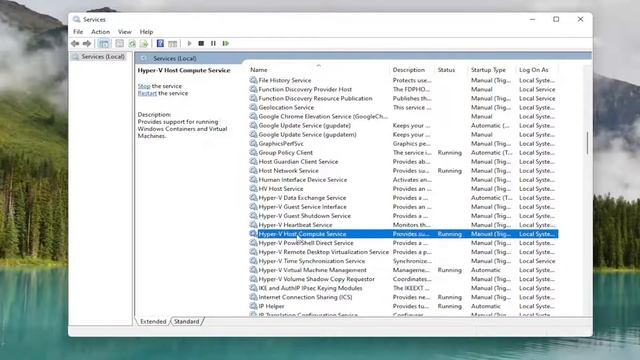The width and height of the screenshot is (640, 360).
Task: Select Host Guardian Client Service row
Action: [x=403, y=162]
